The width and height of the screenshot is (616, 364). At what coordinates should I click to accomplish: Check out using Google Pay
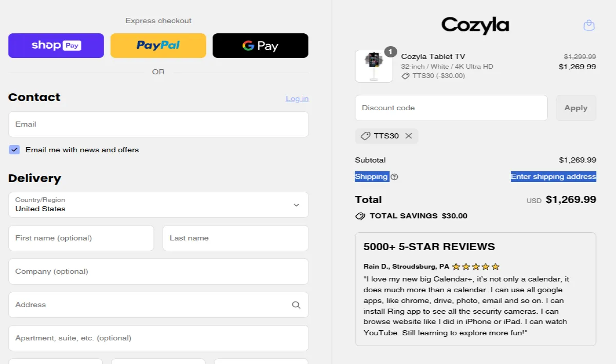(260, 46)
